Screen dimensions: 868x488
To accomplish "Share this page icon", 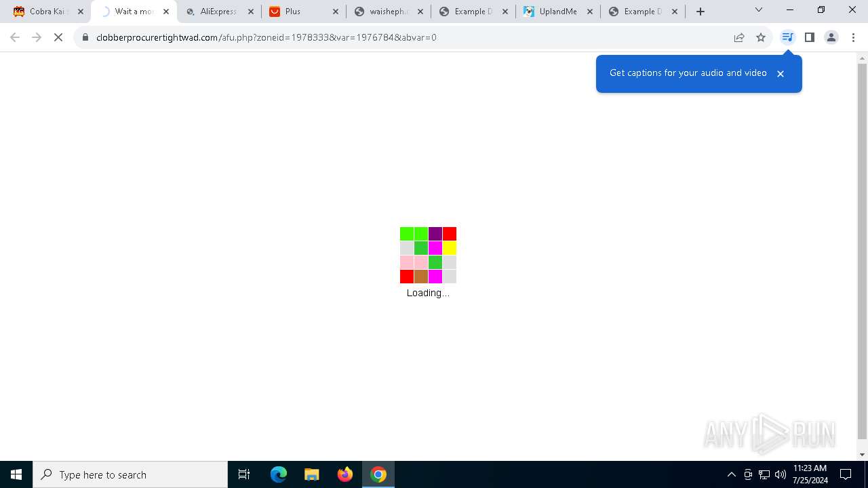I will [739, 37].
